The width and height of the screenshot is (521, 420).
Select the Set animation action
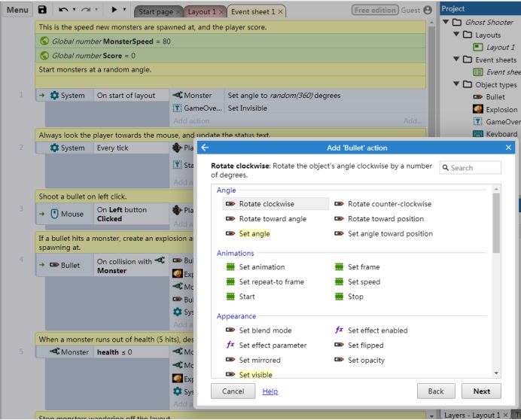point(264,267)
